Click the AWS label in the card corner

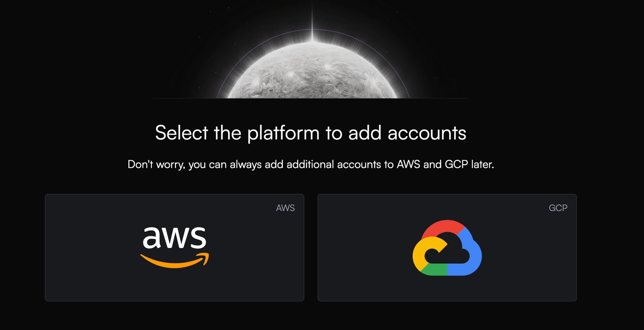click(285, 208)
